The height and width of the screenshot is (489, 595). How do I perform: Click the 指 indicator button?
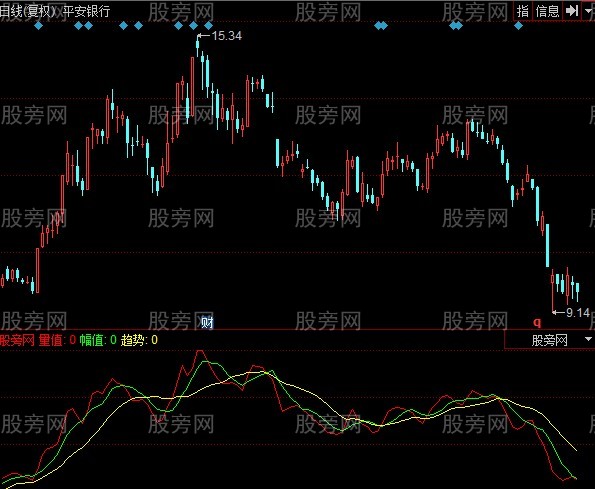click(523, 11)
